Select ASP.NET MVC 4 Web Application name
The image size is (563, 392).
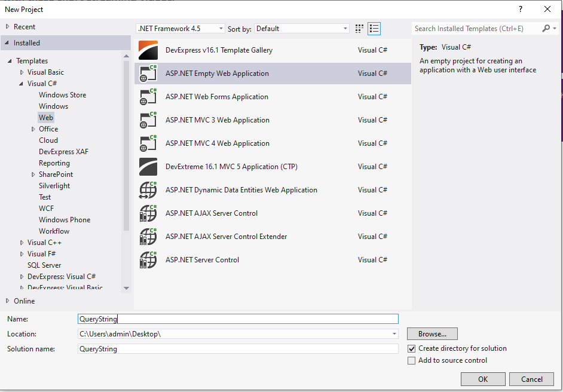click(x=217, y=143)
